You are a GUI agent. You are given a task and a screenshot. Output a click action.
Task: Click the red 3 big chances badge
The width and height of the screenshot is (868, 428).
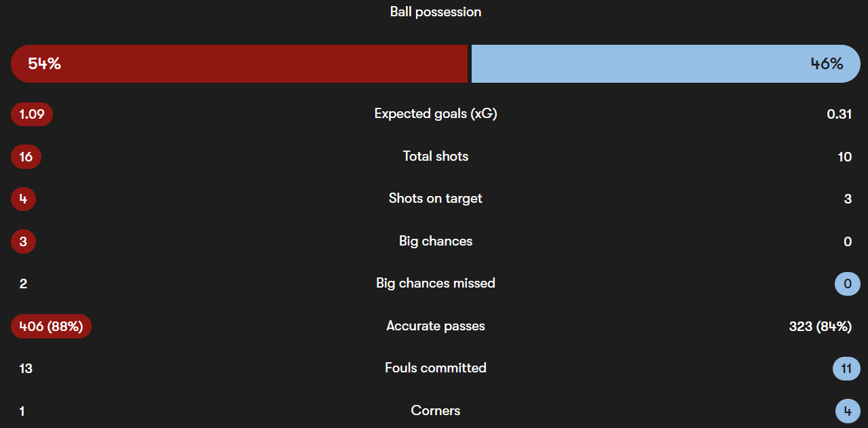(24, 241)
